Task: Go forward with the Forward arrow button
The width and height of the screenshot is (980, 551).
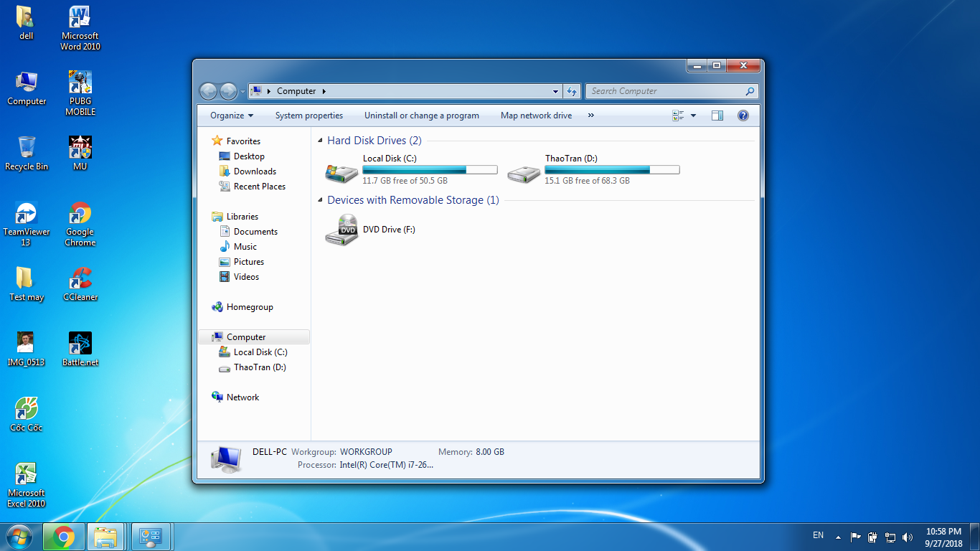Action: (x=228, y=91)
